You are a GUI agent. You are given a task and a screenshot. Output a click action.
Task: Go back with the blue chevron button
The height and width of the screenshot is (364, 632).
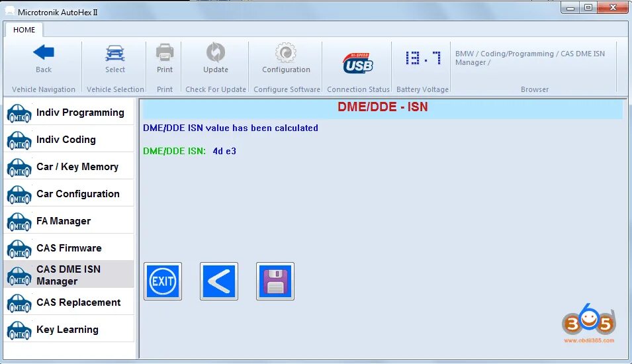tap(219, 281)
